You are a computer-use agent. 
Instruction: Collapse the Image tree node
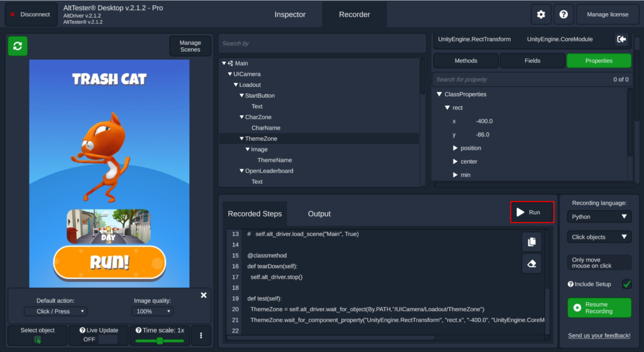247,149
